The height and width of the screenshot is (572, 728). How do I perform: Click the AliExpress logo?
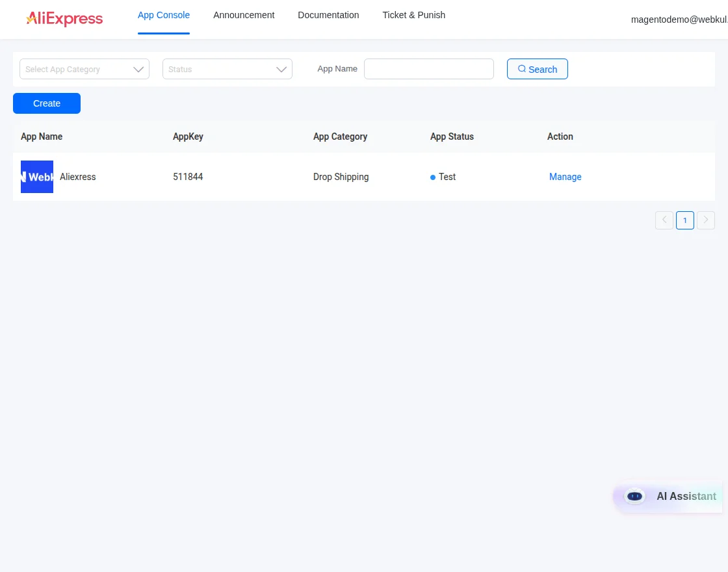[x=64, y=19]
